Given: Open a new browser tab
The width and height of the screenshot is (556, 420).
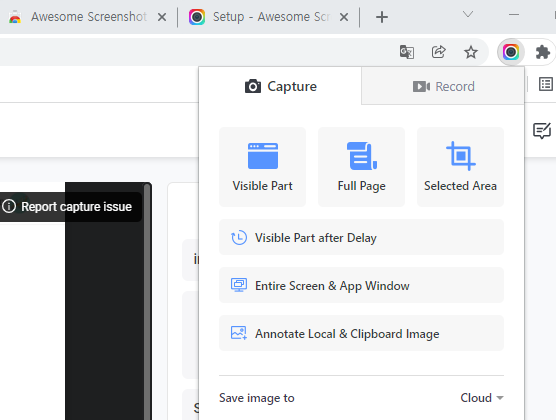Looking at the screenshot, I should pyautogui.click(x=382, y=17).
